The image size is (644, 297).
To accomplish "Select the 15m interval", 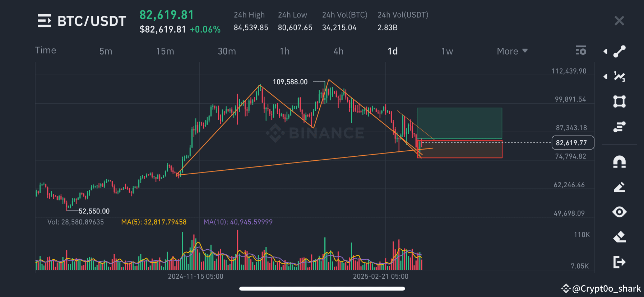I will pyautogui.click(x=165, y=51).
